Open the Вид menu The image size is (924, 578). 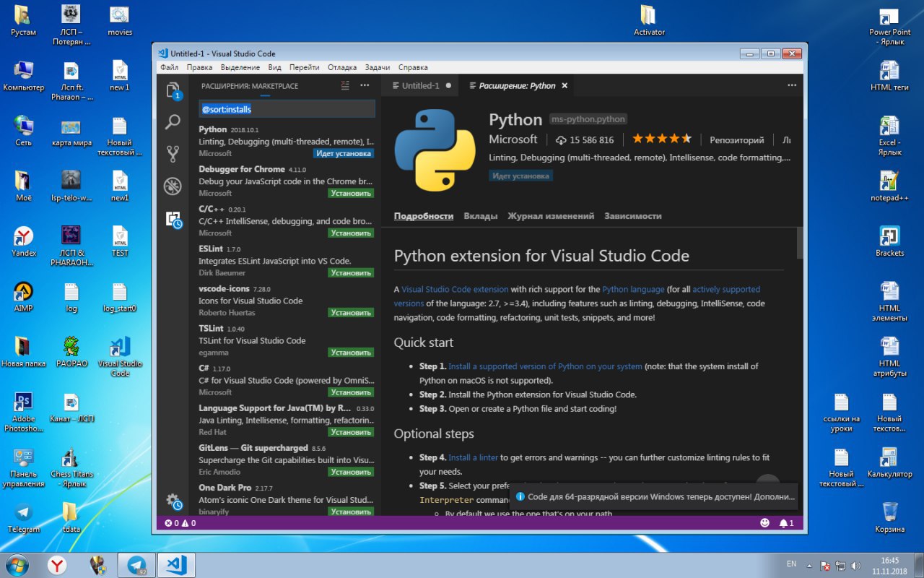click(274, 67)
